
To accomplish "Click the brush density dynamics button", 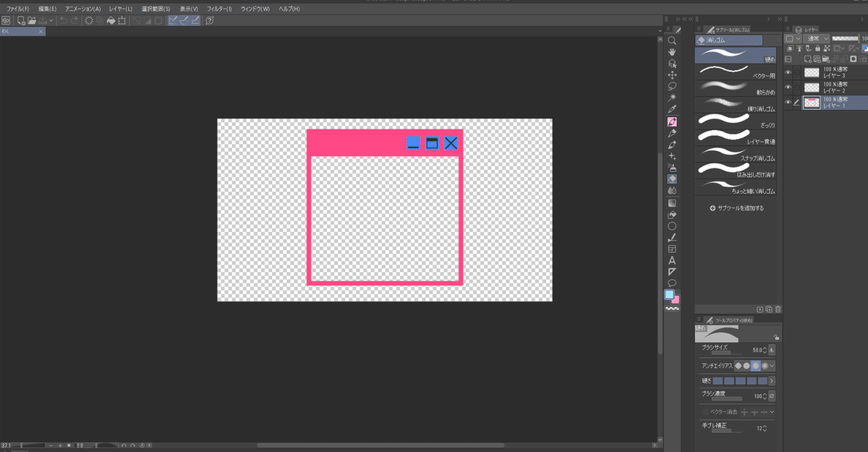I will (772, 396).
